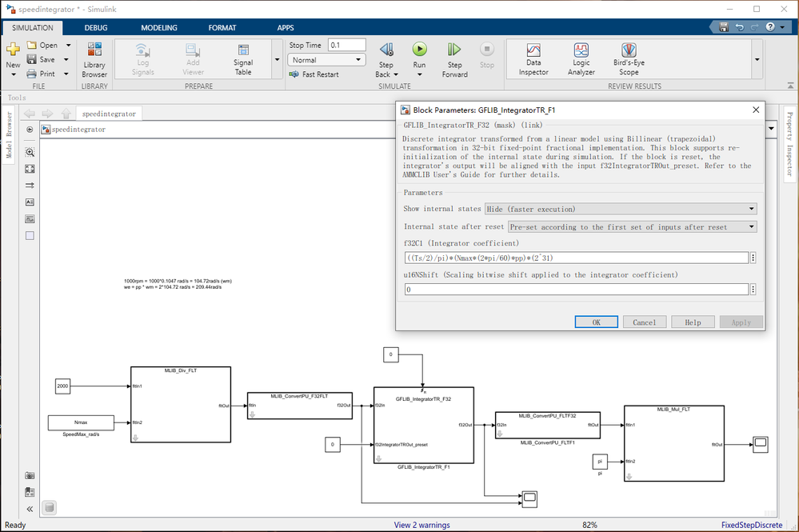Collapse the palette with the double chevron
This screenshot has height=532, width=799.
(30, 509)
